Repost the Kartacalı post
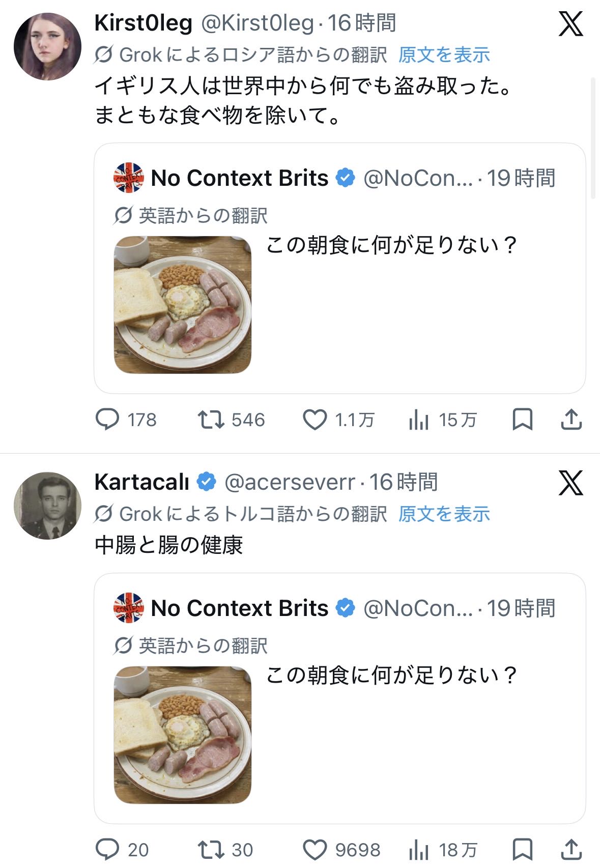The height and width of the screenshot is (868, 600). (211, 850)
